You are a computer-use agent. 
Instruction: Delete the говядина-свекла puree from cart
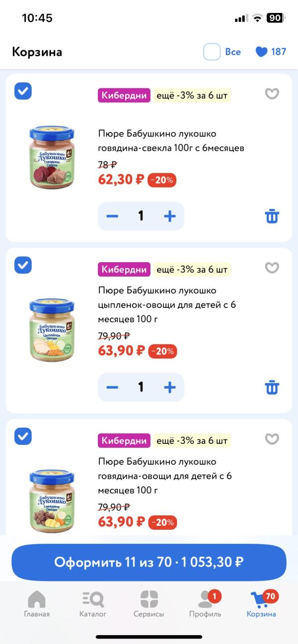tap(272, 216)
